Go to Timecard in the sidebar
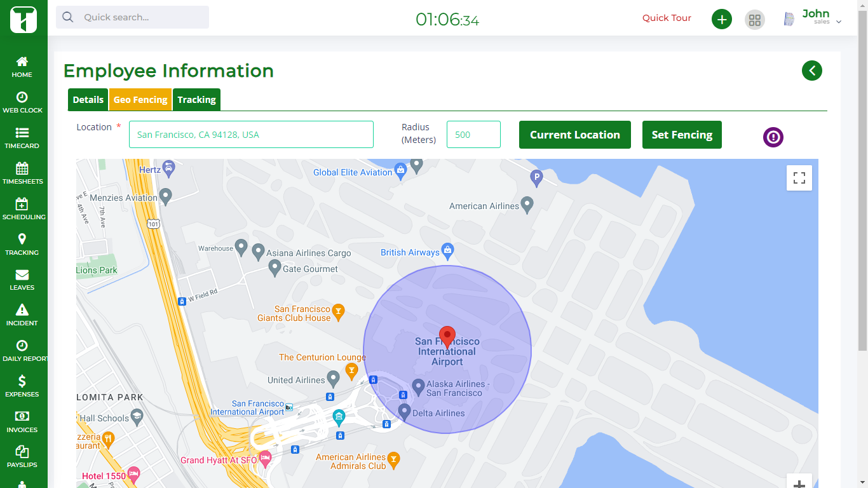The image size is (868, 488). pos(22,138)
